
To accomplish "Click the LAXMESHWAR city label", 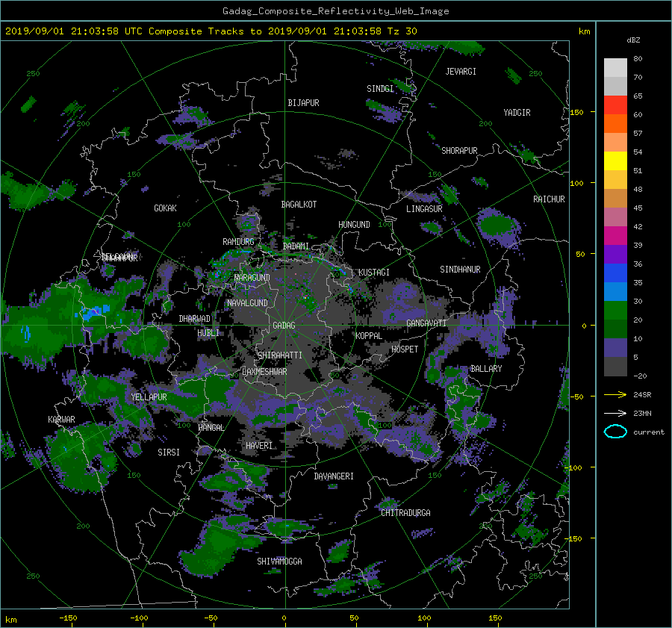I will [x=264, y=372].
